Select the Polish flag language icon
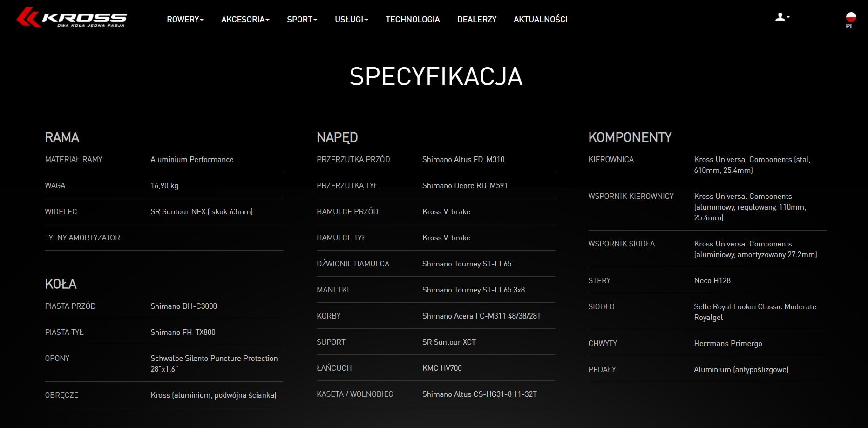 pos(851,18)
